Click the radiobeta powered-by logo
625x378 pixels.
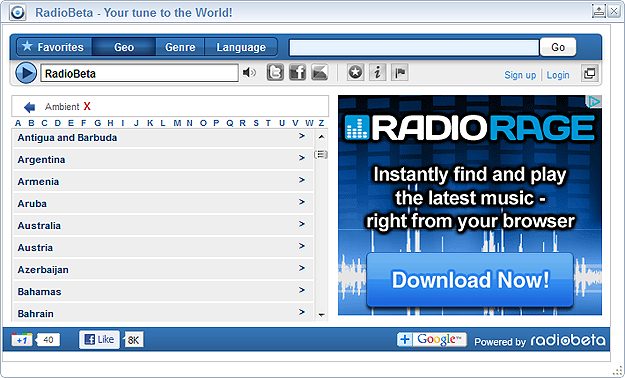click(568, 340)
